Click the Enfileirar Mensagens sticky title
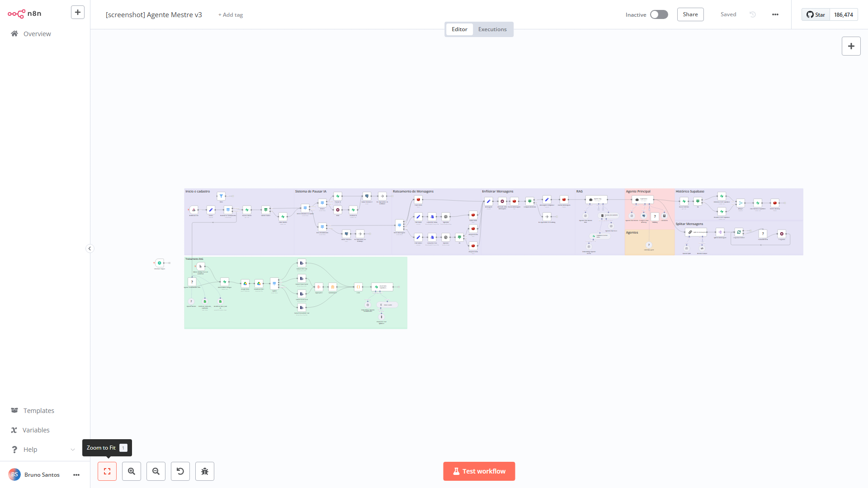 (x=498, y=192)
